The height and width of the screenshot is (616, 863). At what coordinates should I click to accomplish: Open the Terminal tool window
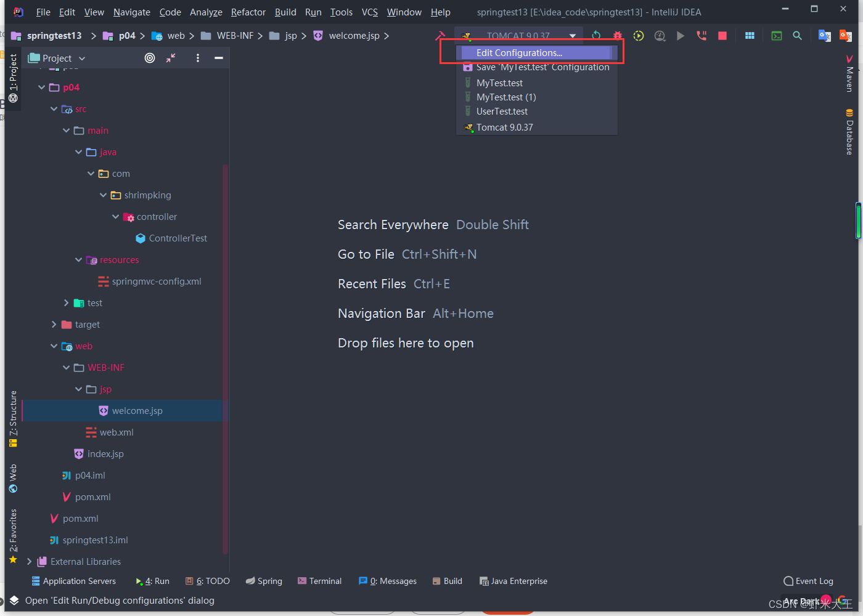(319, 581)
